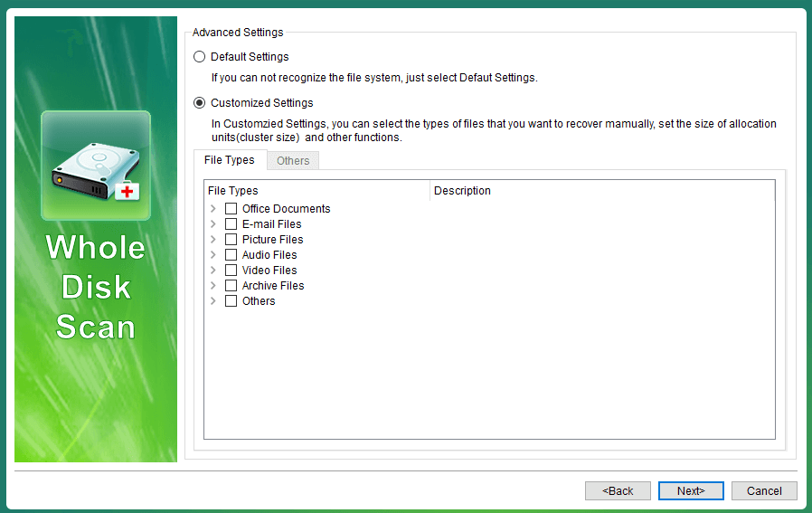
Task: Click the hard disk with first-aid kit icon
Action: pyautogui.click(x=96, y=166)
